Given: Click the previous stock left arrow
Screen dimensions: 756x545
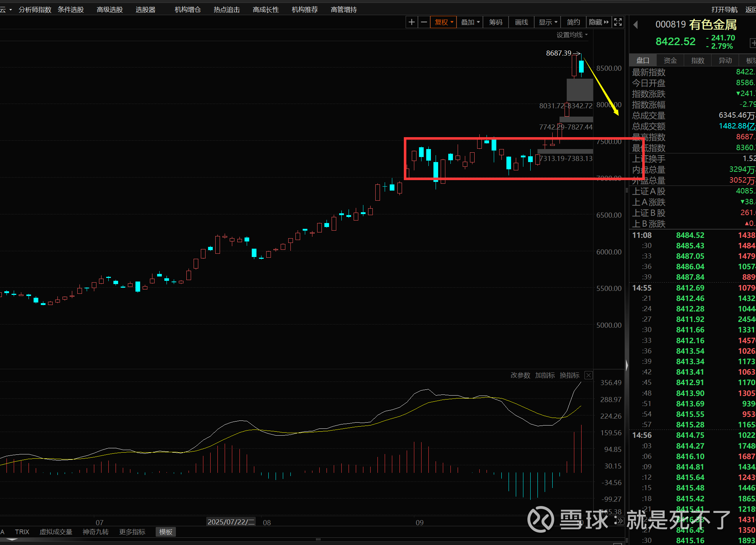Looking at the screenshot, I should tap(636, 25).
